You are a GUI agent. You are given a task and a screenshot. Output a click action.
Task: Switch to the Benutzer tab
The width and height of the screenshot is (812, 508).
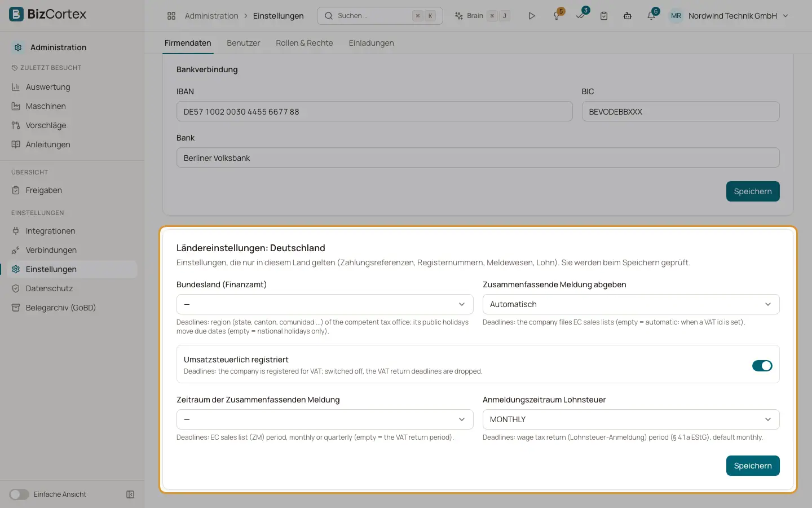pyautogui.click(x=244, y=43)
